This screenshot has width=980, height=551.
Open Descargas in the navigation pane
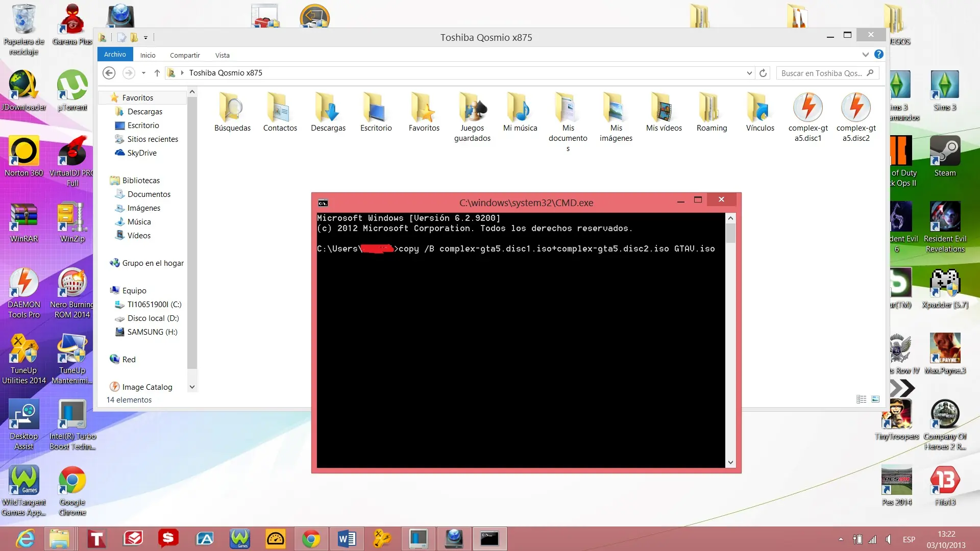point(144,111)
